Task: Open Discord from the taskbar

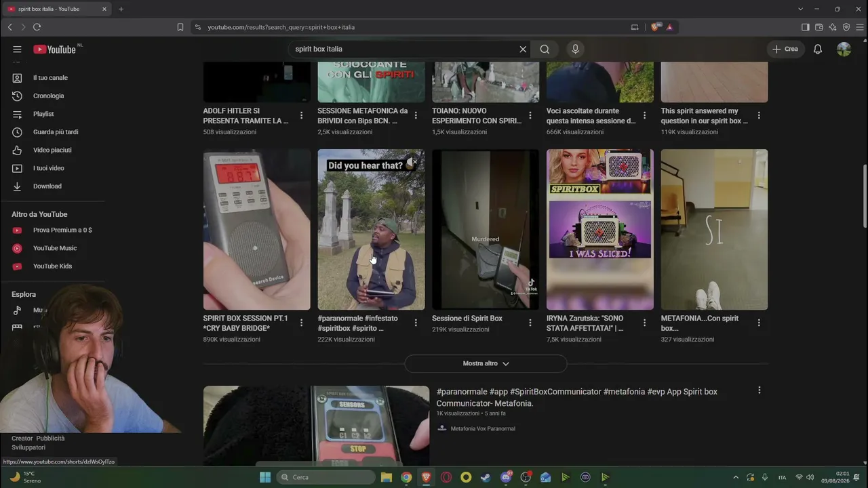Action: [506, 477]
